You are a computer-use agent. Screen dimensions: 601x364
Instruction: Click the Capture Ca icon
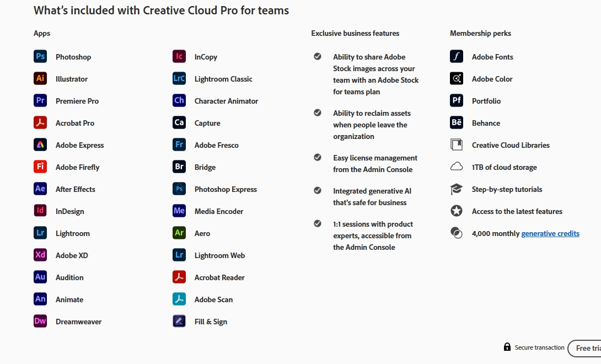pos(179,122)
